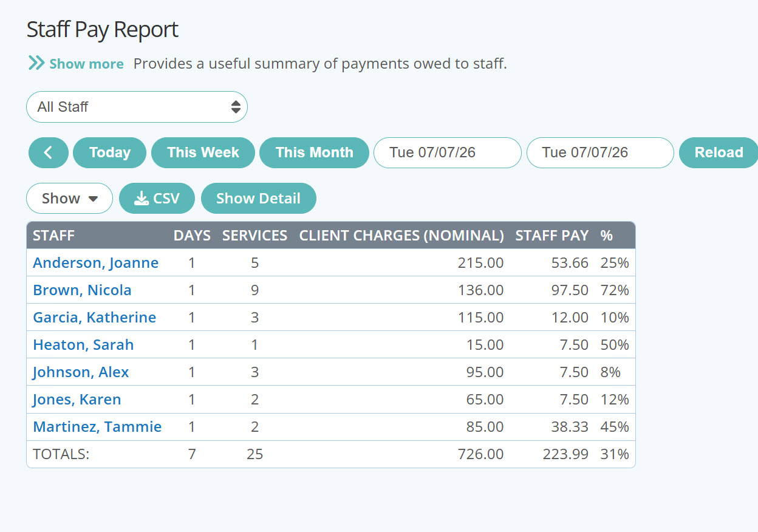The image size is (758, 532).
Task: Open Anderson, Joanne staff link
Action: [95, 263]
